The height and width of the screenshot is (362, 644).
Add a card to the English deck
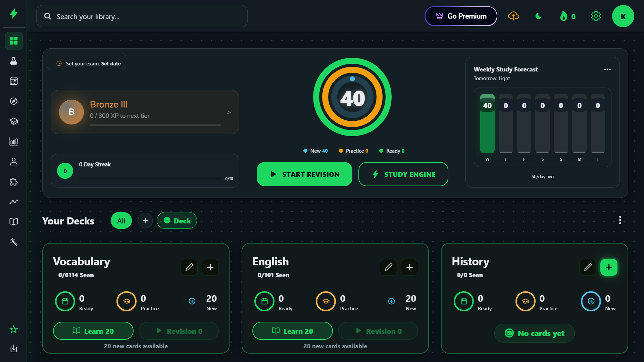pos(410,267)
